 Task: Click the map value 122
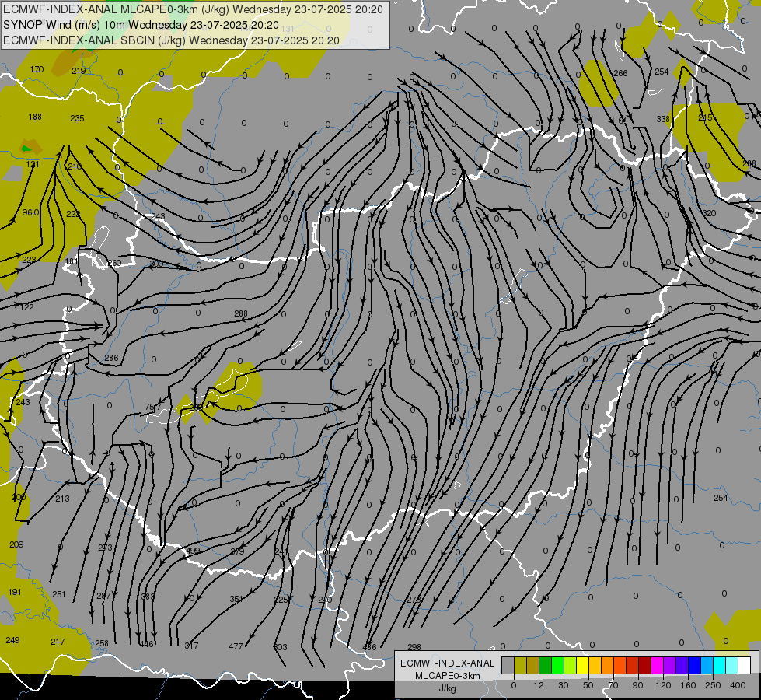[x=26, y=307]
